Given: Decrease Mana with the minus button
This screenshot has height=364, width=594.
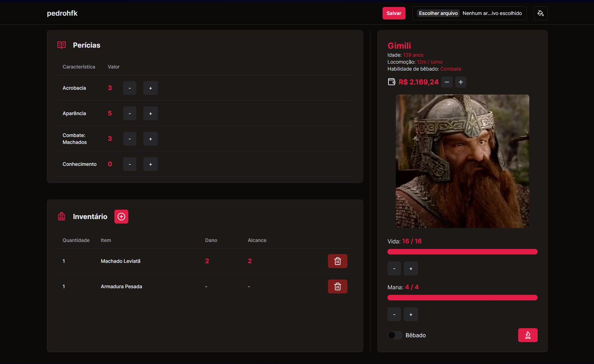Looking at the screenshot, I should click(394, 314).
